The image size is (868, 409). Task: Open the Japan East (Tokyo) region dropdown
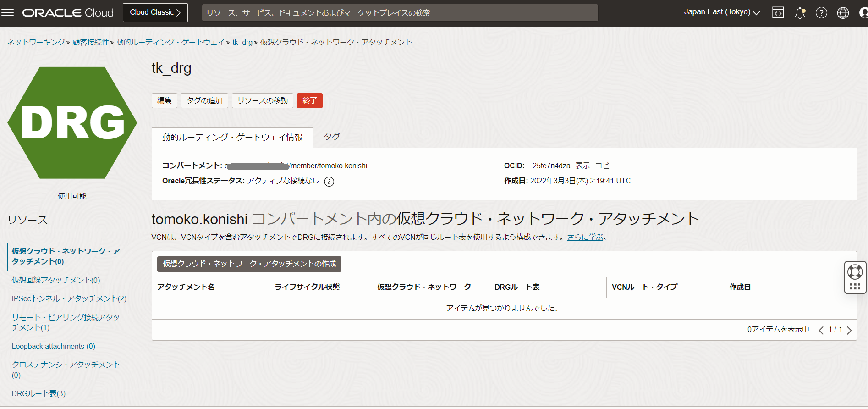722,12
